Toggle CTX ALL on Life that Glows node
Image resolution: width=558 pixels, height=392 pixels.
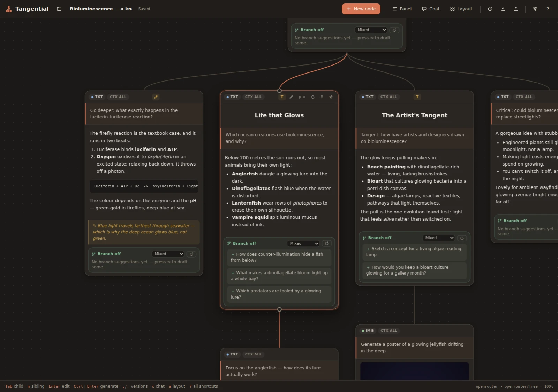point(254,97)
